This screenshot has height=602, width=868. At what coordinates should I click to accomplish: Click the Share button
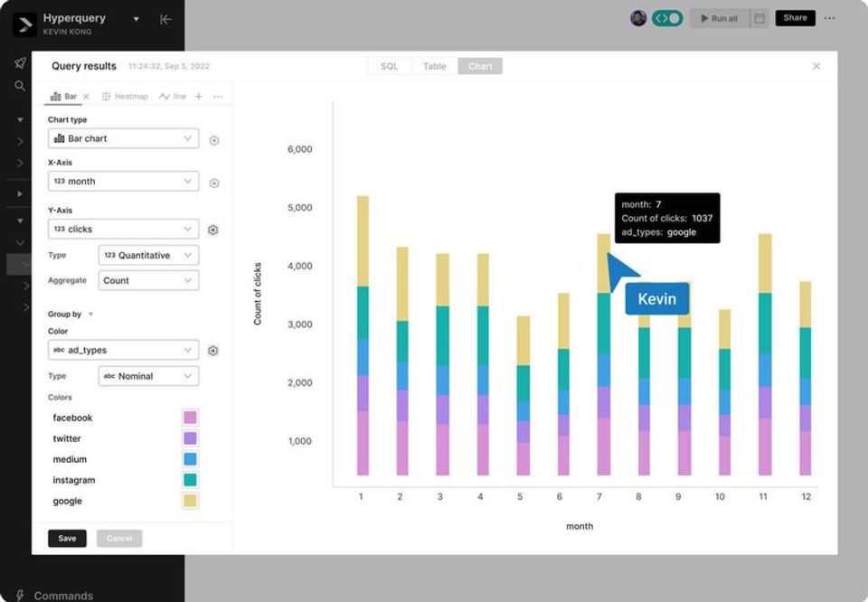point(795,18)
